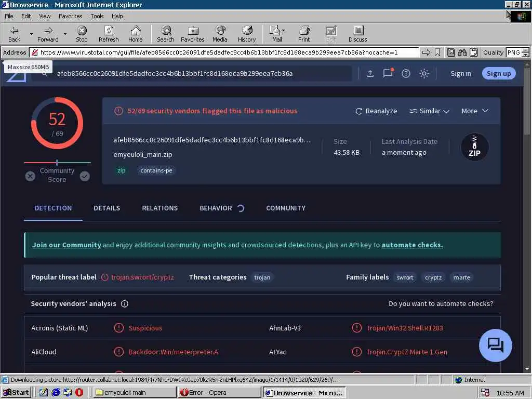Click the Go arrow next to the address bar
This screenshot has height=399, width=532.
(x=426, y=52)
